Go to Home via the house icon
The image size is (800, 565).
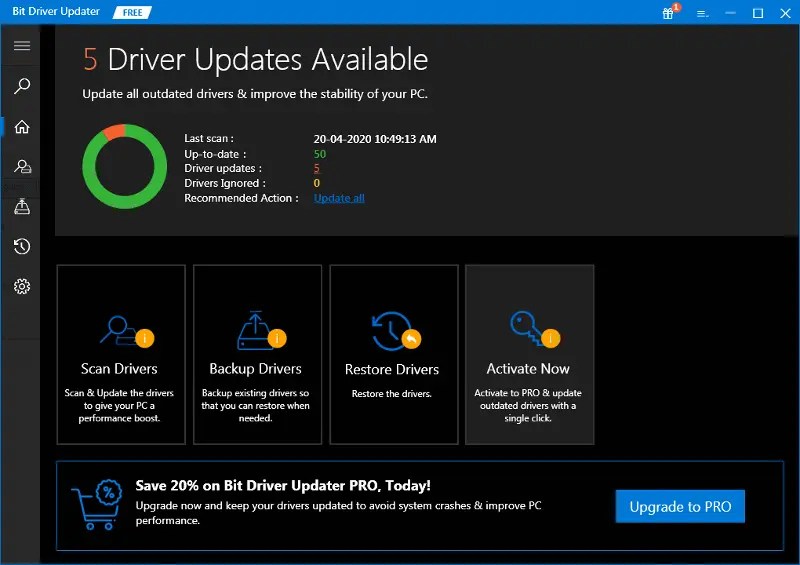[x=22, y=127]
